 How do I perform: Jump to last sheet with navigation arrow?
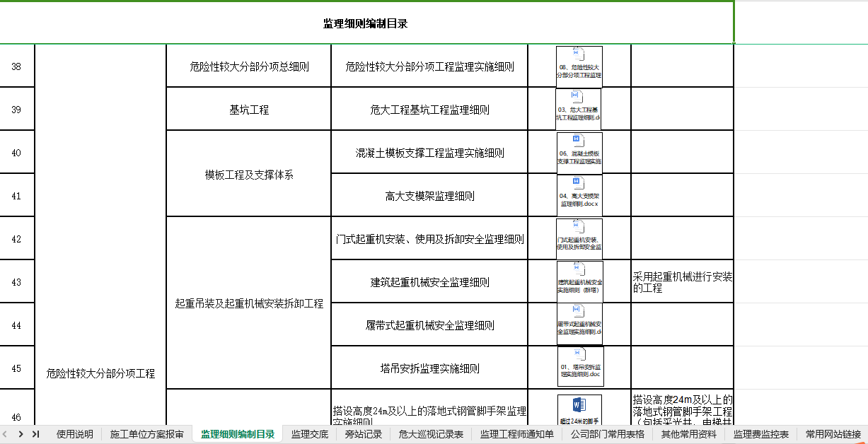(35, 434)
